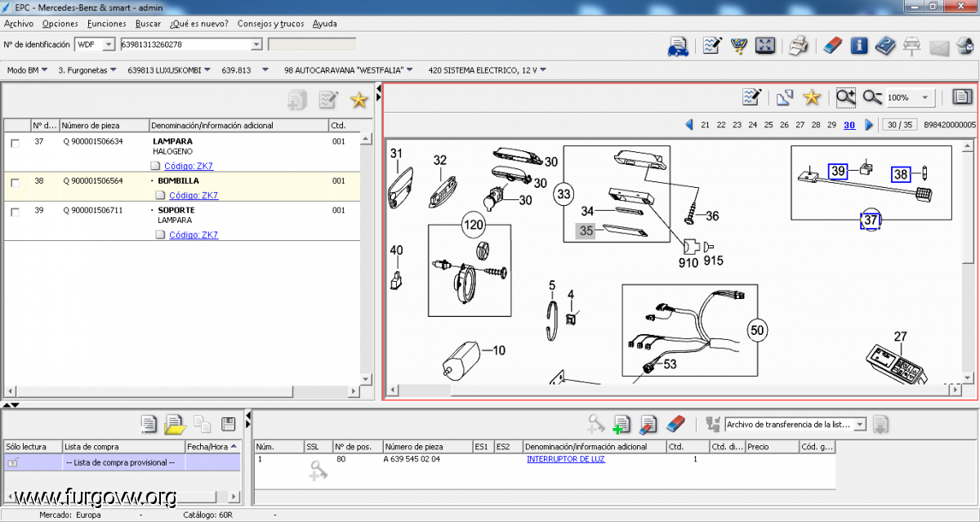Tick the checkbox for BOMBILLA row 38
Viewport: 980px width, 522px height.
click(x=16, y=183)
